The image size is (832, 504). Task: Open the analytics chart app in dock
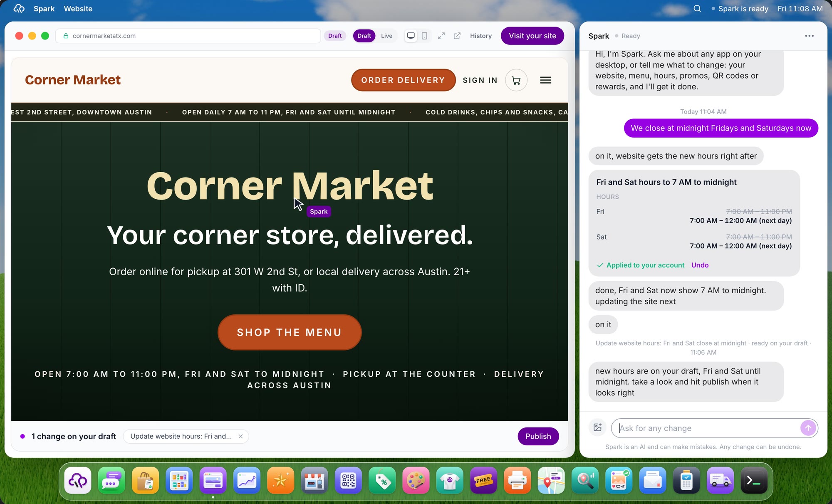247,481
